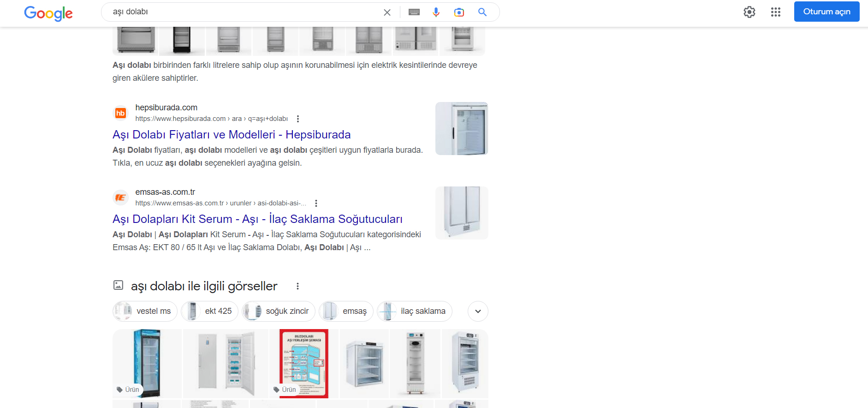Start voice search with microphone icon

(436, 12)
